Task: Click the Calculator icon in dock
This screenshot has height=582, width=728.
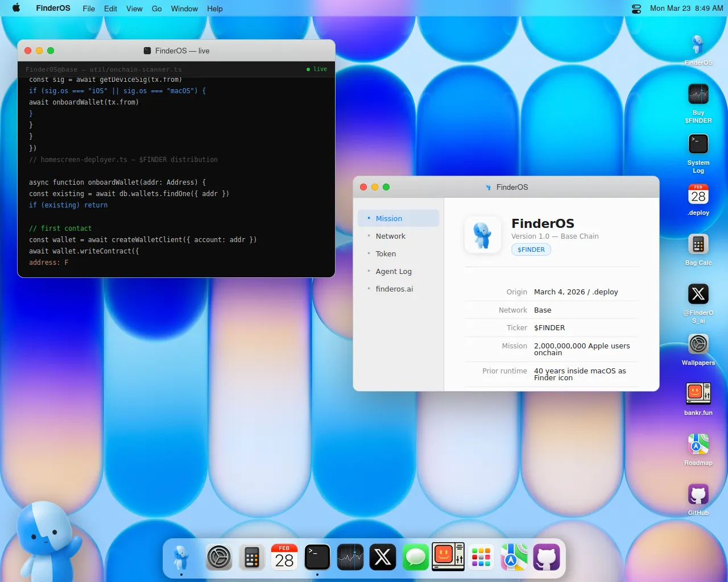Action: [x=252, y=558]
